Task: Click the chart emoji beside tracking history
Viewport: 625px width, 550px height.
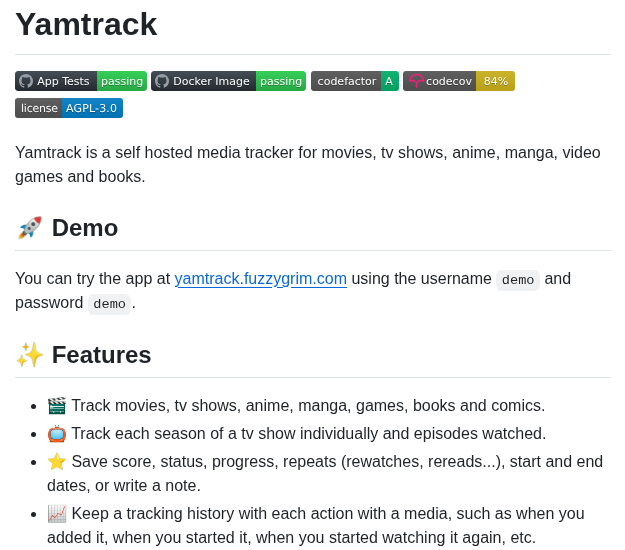Action: point(57,513)
